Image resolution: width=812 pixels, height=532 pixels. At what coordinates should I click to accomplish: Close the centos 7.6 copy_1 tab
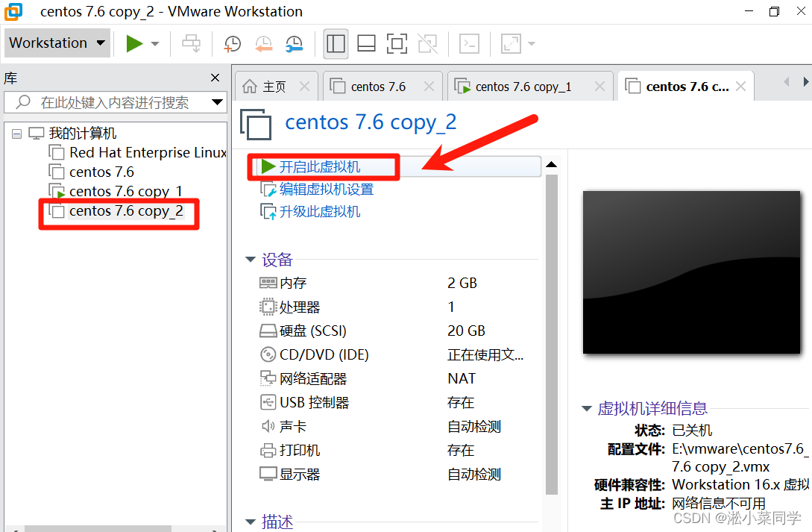(x=599, y=87)
